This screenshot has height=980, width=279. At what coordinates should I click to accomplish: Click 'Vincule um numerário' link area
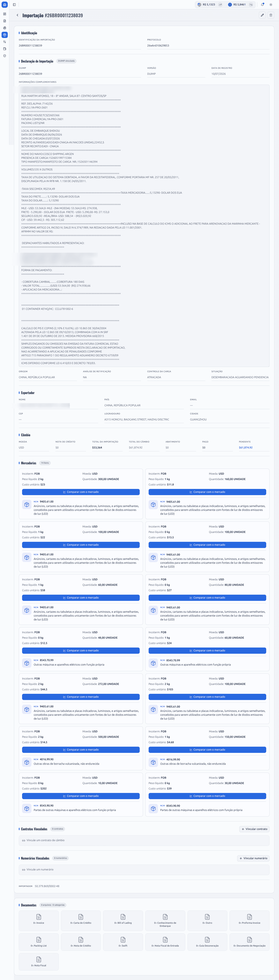144,870
